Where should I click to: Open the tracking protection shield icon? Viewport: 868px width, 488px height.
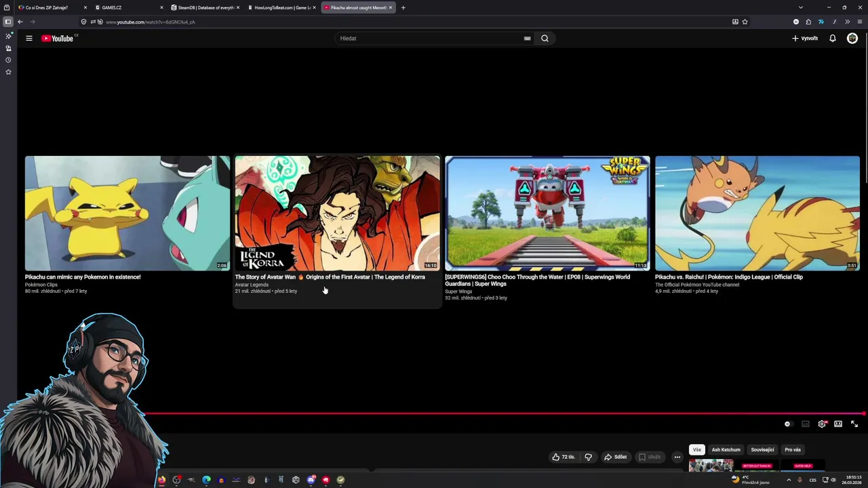83,22
